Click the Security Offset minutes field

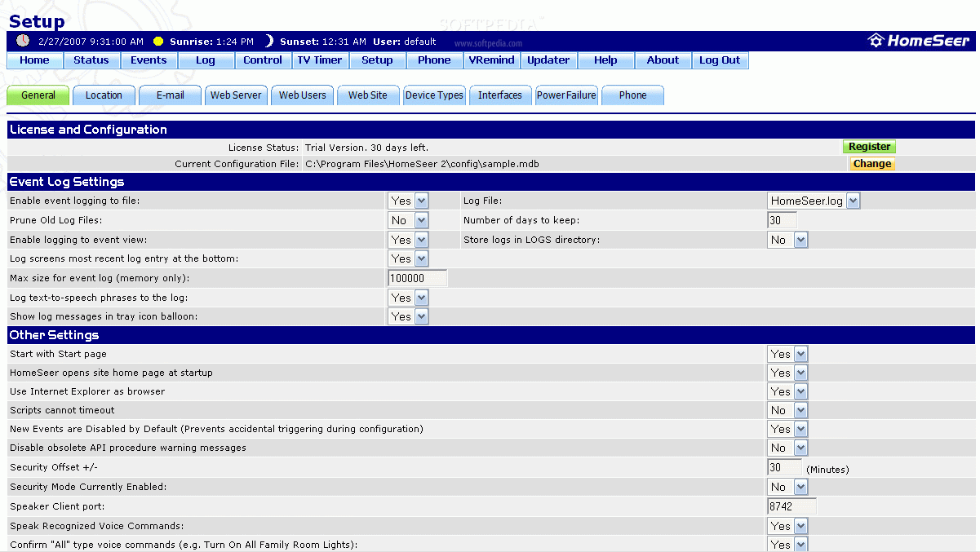(784, 467)
